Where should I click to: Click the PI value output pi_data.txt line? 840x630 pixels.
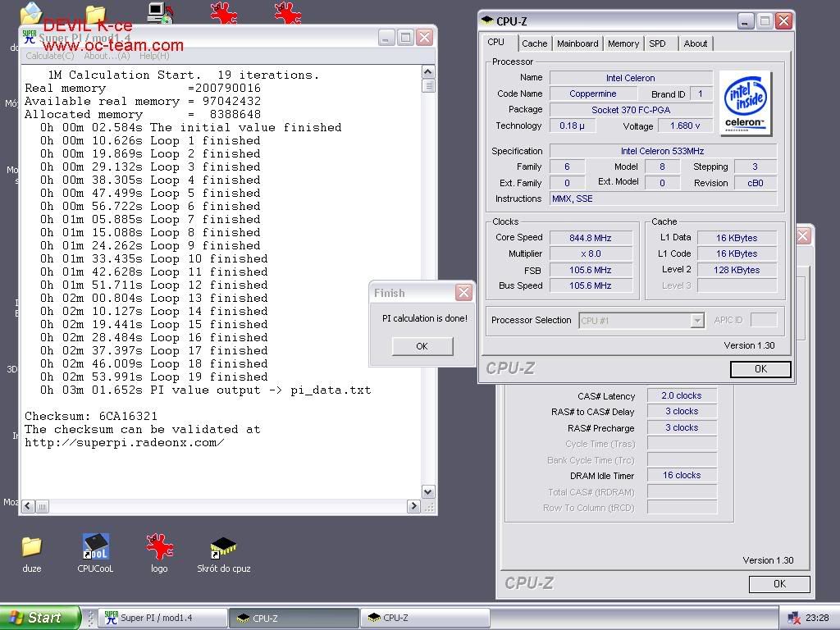tap(206, 390)
